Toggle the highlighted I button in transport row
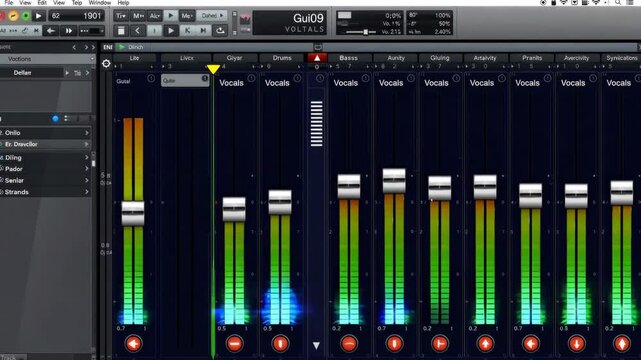 coord(154,31)
